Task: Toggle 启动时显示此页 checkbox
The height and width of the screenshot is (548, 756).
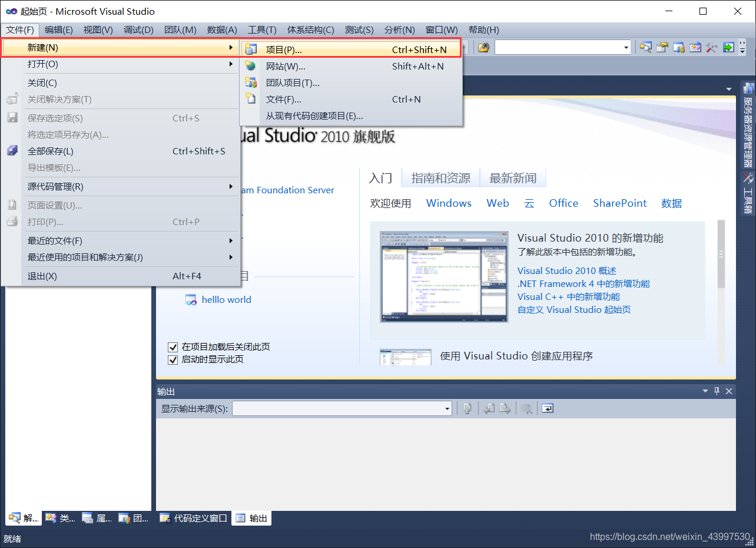Action: point(173,359)
